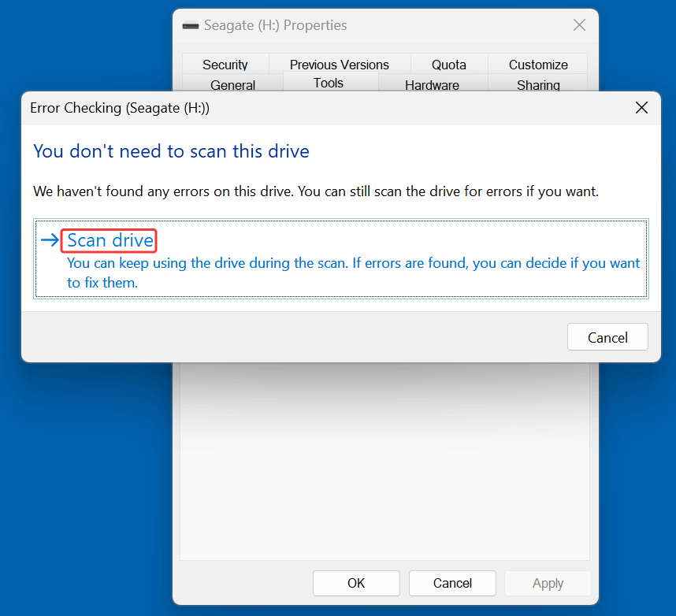Click Cancel in the Properties window

pyautogui.click(x=451, y=583)
